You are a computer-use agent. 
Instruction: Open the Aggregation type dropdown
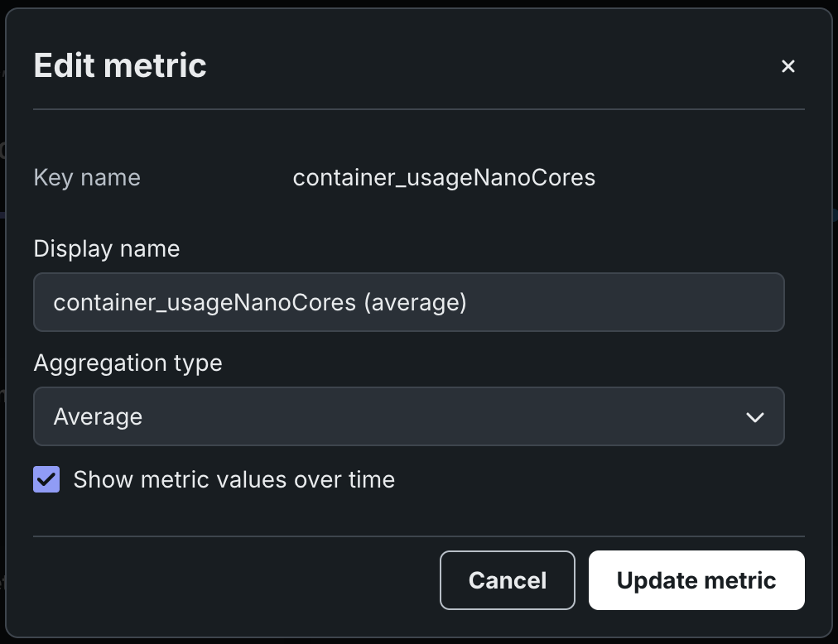pyautogui.click(x=408, y=416)
